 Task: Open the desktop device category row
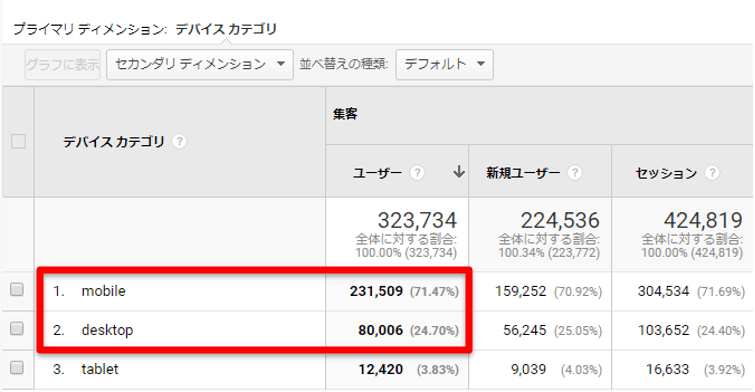point(107,330)
